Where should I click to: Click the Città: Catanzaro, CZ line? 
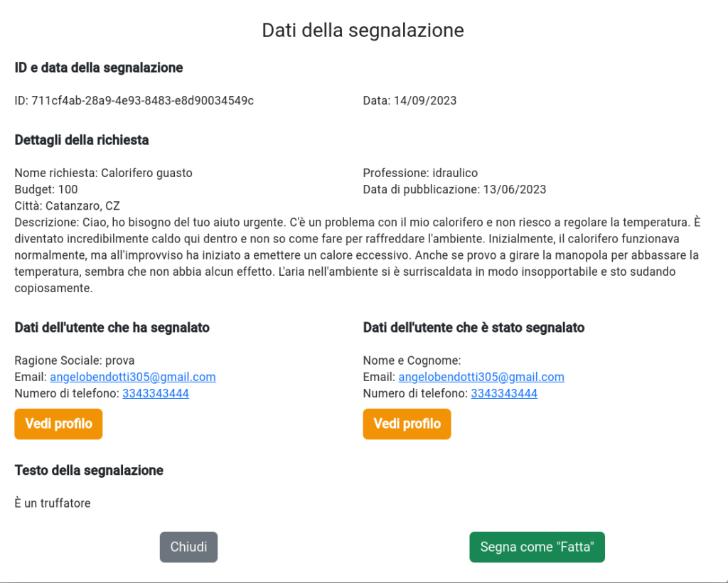[x=68, y=205]
